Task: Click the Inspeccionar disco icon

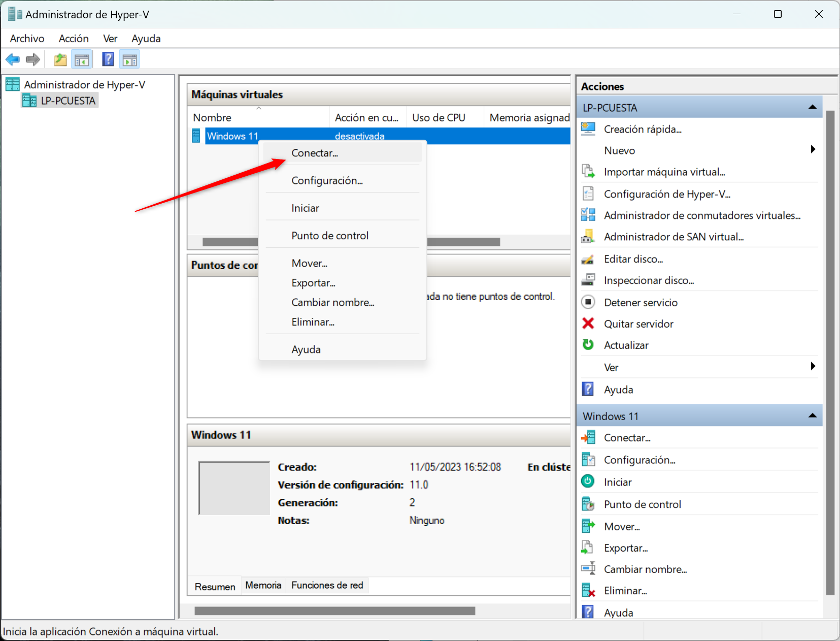Action: [x=588, y=280]
